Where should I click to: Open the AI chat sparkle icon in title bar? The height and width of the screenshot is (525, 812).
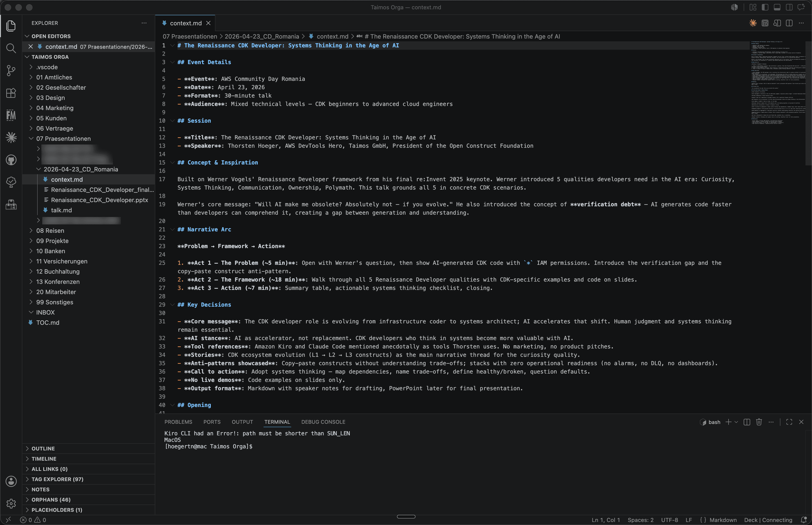pyautogui.click(x=802, y=7)
